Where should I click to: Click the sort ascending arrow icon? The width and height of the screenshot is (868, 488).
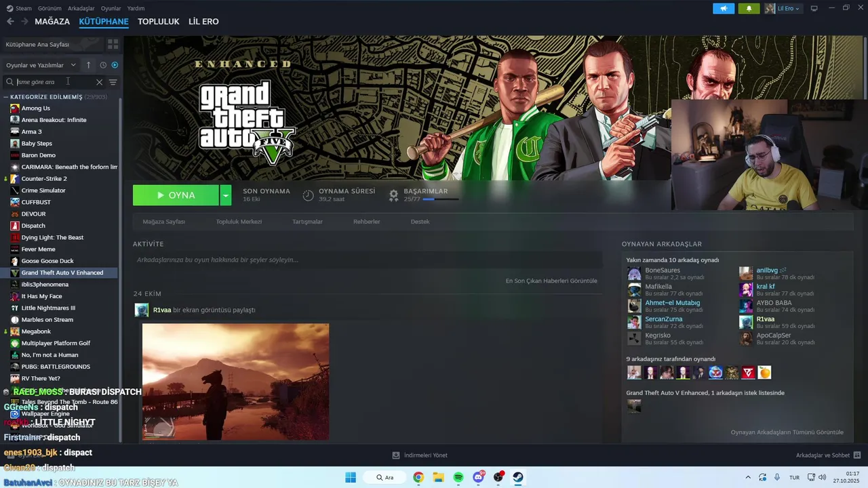(88, 65)
